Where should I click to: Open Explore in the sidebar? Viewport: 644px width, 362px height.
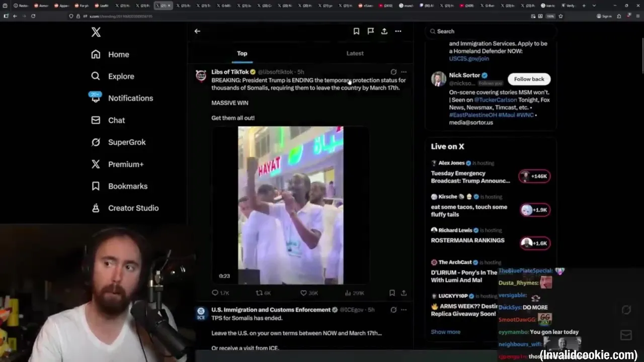[x=113, y=76]
